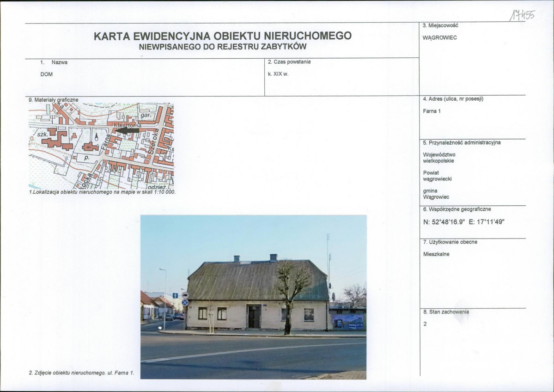Click the "7. Użytkowanie obecne" label

click(450, 242)
